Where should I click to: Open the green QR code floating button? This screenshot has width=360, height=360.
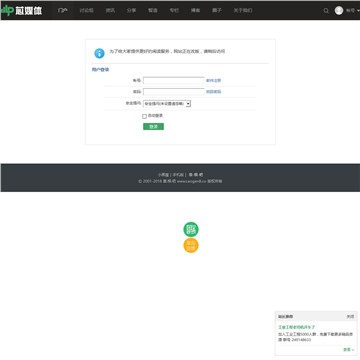pyautogui.click(x=191, y=229)
